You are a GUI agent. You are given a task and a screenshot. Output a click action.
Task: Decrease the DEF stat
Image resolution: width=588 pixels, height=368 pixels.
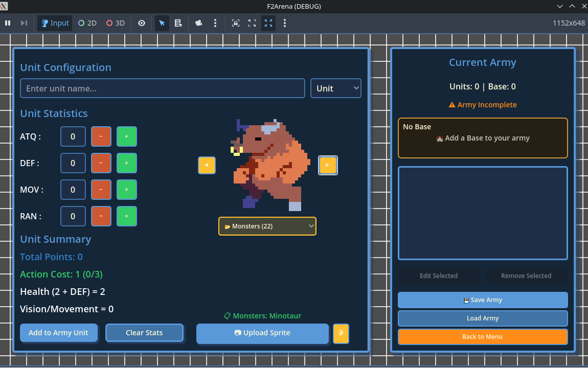click(x=101, y=164)
